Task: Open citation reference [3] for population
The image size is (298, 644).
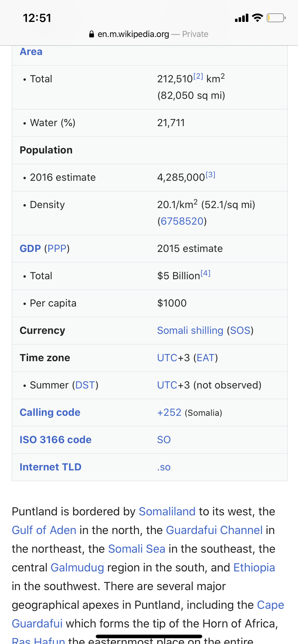Action: tap(211, 175)
